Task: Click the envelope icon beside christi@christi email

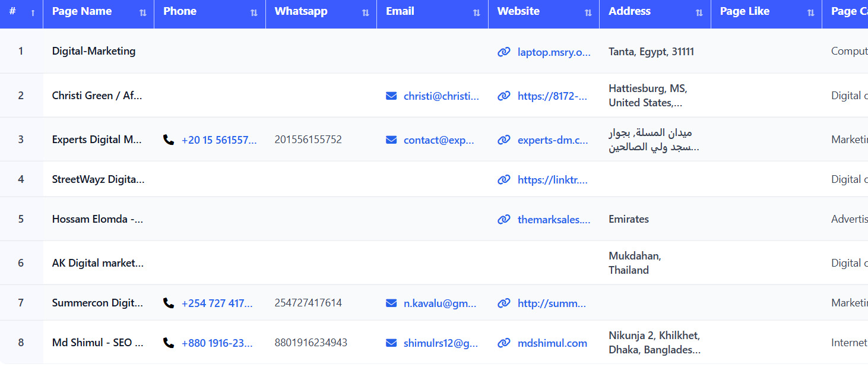Action: (x=391, y=95)
